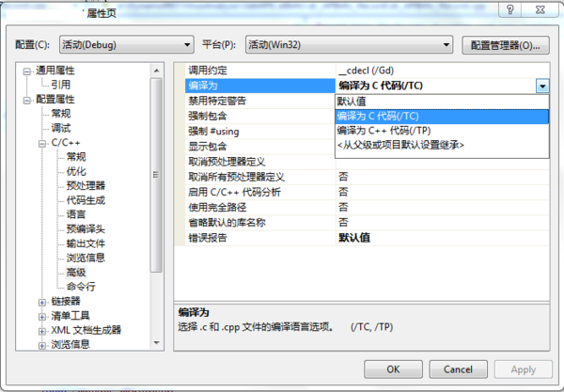Close the 属性页 dialog
This screenshot has height=392, width=564.
(x=540, y=9)
